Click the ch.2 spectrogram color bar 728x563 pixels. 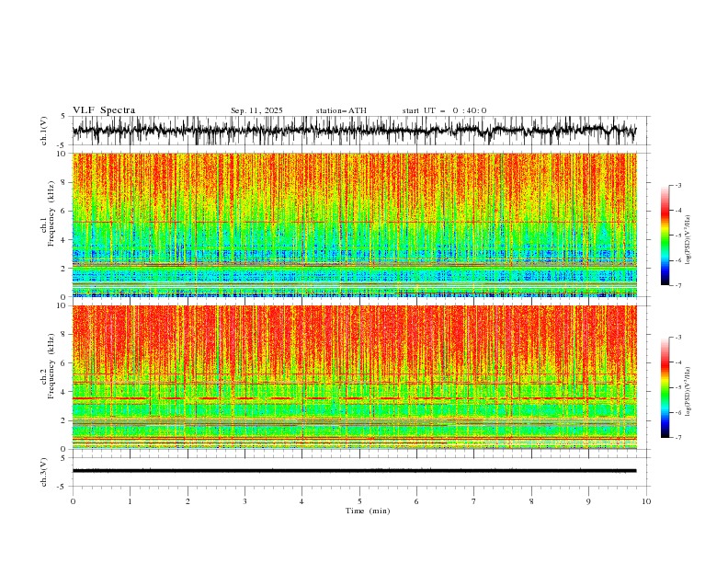coord(665,387)
